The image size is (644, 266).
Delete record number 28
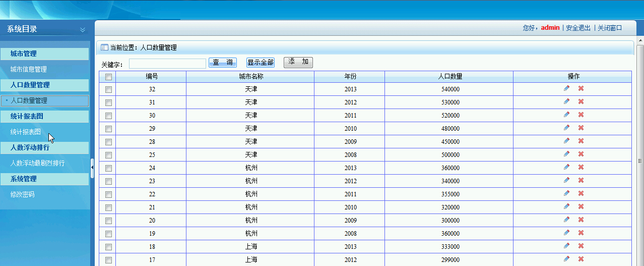coord(581,141)
